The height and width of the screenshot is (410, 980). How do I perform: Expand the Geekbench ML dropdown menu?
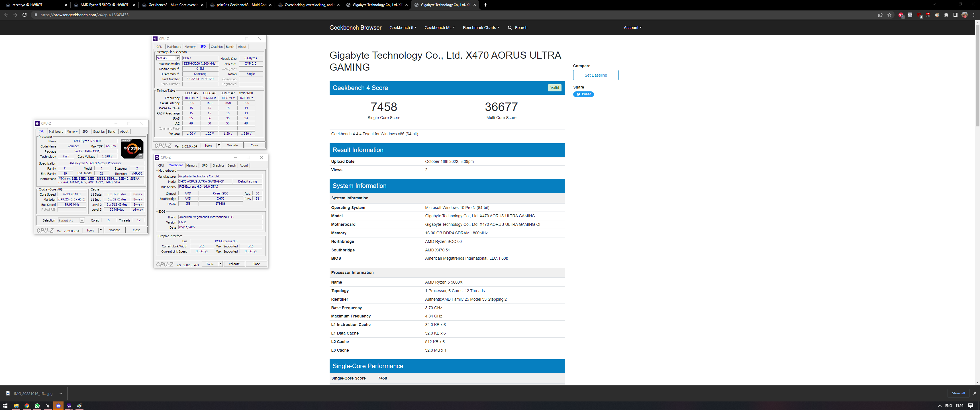[439, 28]
